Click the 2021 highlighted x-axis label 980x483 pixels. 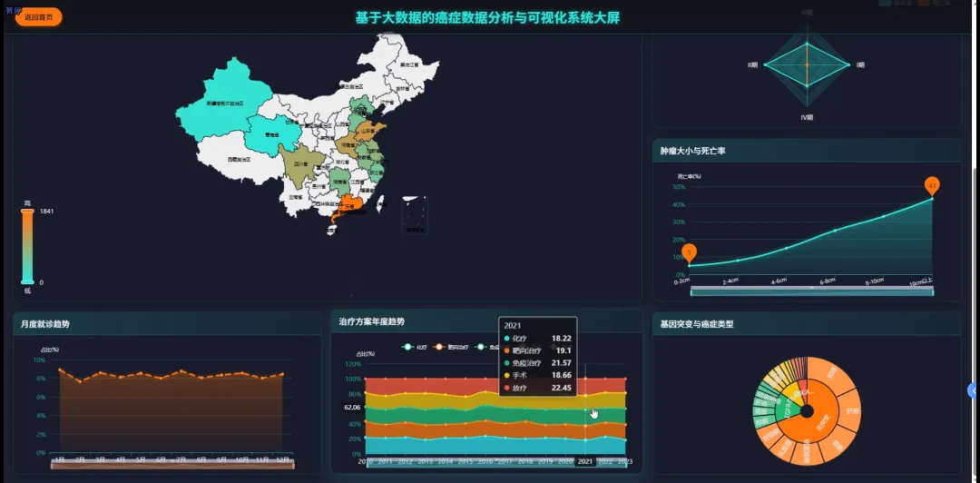point(585,461)
